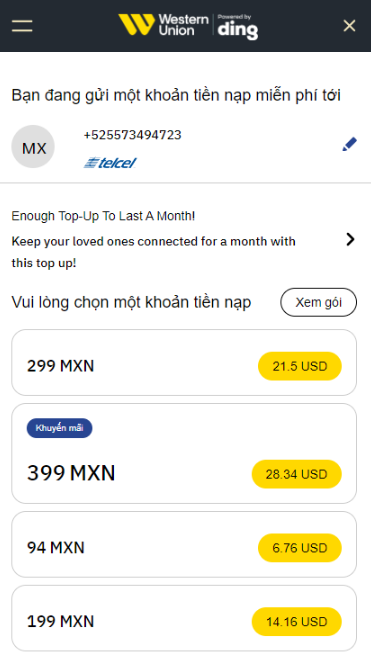Image resolution: width=371 pixels, height=657 pixels.
Task: Expand the Enough Top-Up promo chevron
Action: coord(350,239)
